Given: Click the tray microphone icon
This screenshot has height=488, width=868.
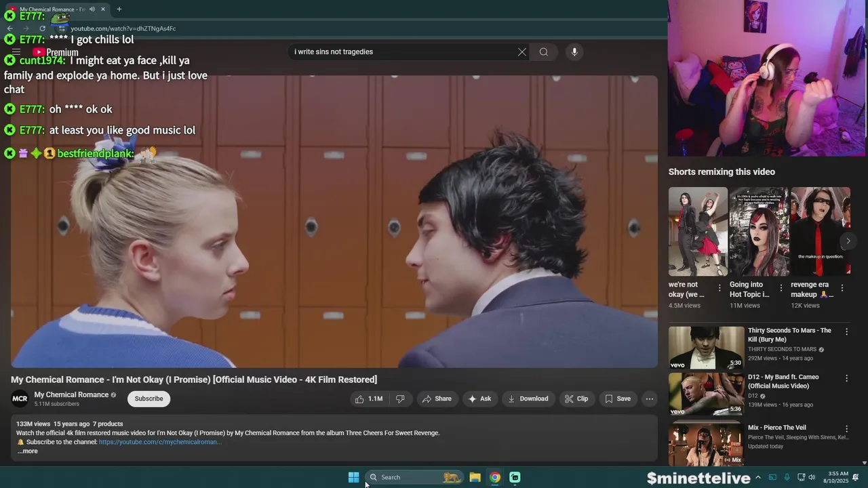Looking at the screenshot, I should [x=787, y=477].
